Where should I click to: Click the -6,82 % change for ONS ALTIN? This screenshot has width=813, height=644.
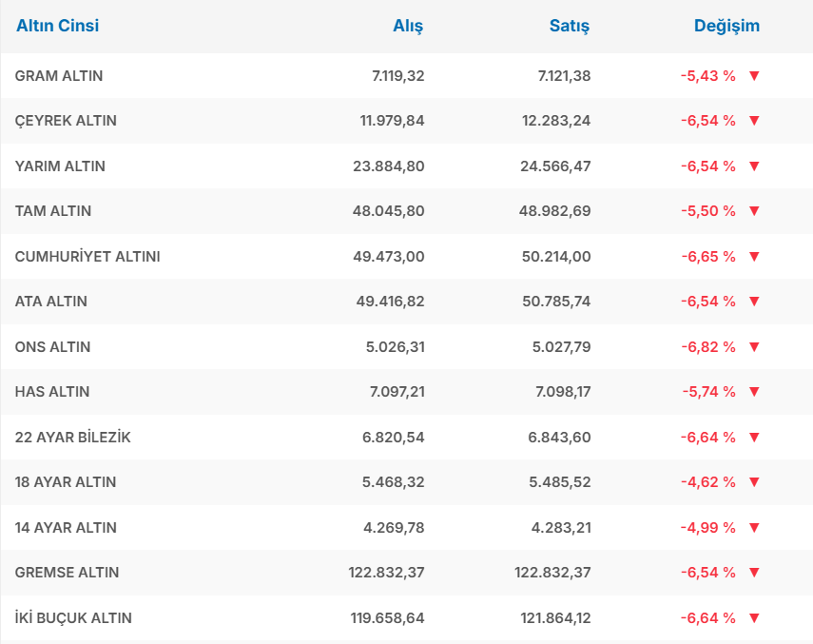(707, 347)
